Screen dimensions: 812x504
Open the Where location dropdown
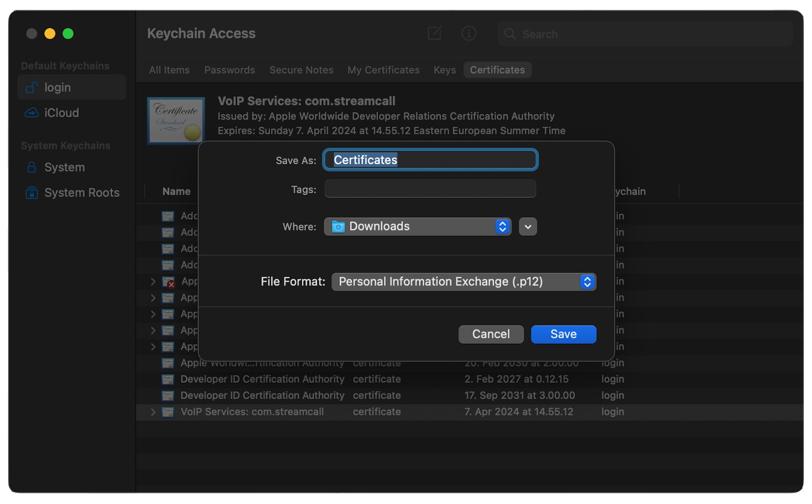(x=417, y=227)
